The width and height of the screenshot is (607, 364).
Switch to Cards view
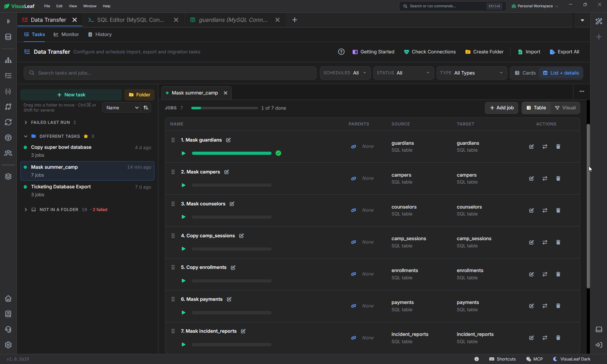[525, 73]
